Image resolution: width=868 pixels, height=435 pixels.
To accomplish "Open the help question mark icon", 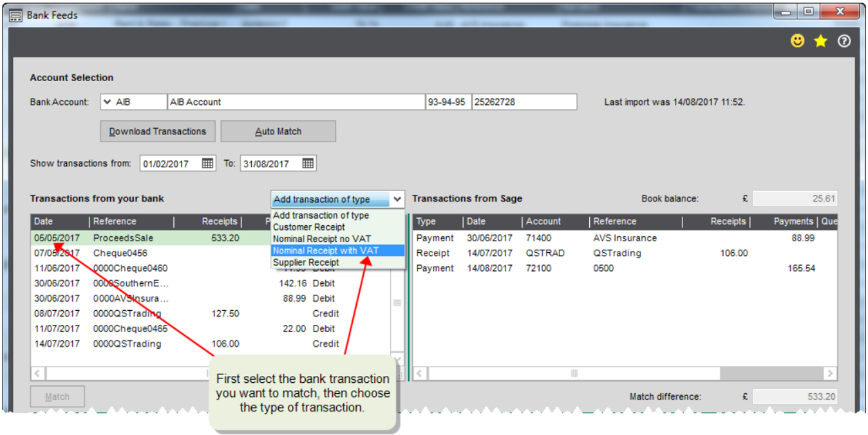I will point(844,41).
